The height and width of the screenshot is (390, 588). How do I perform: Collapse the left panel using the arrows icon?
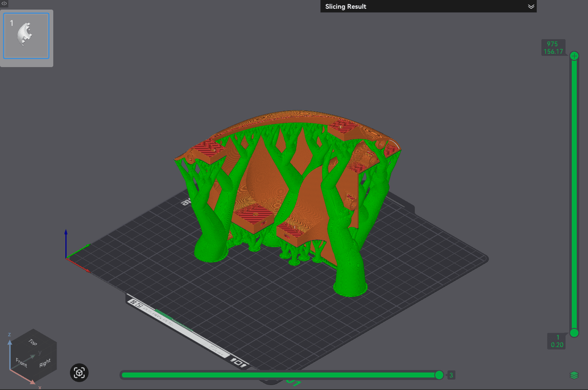click(x=4, y=4)
